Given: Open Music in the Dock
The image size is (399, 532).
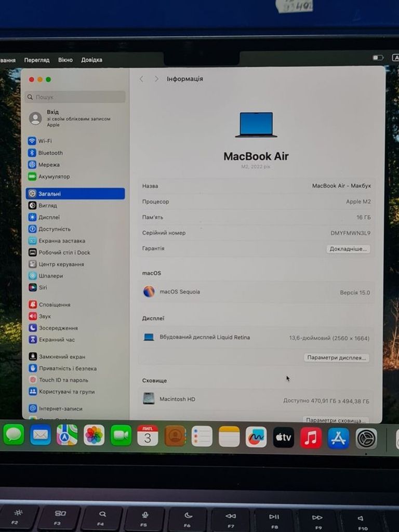Looking at the screenshot, I should coord(311,437).
